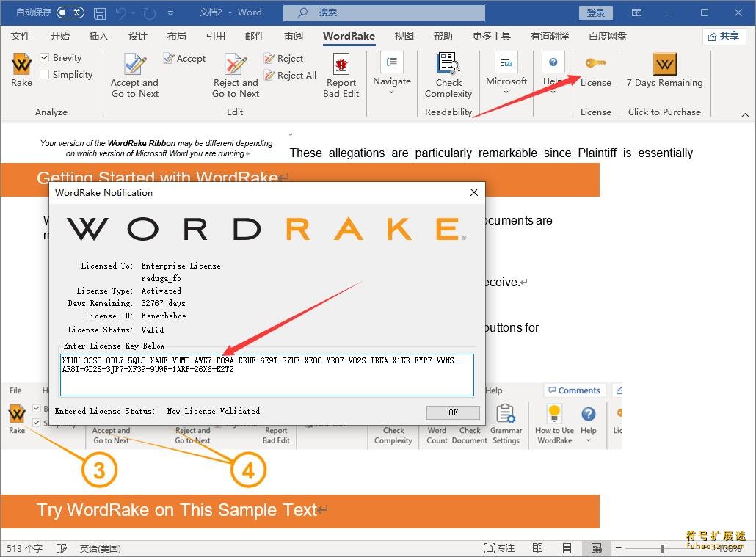The width and height of the screenshot is (756, 557).
Task: Click the redo icon in title bar
Action: 150,13
